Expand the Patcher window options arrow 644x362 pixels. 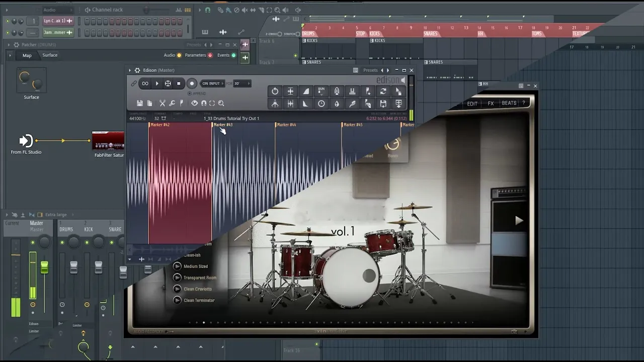9,45
